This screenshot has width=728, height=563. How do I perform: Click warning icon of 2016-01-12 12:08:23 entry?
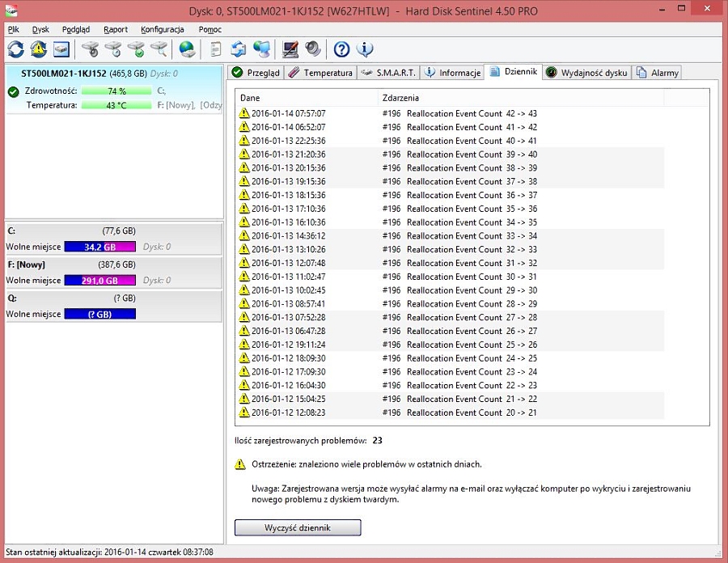click(x=244, y=413)
